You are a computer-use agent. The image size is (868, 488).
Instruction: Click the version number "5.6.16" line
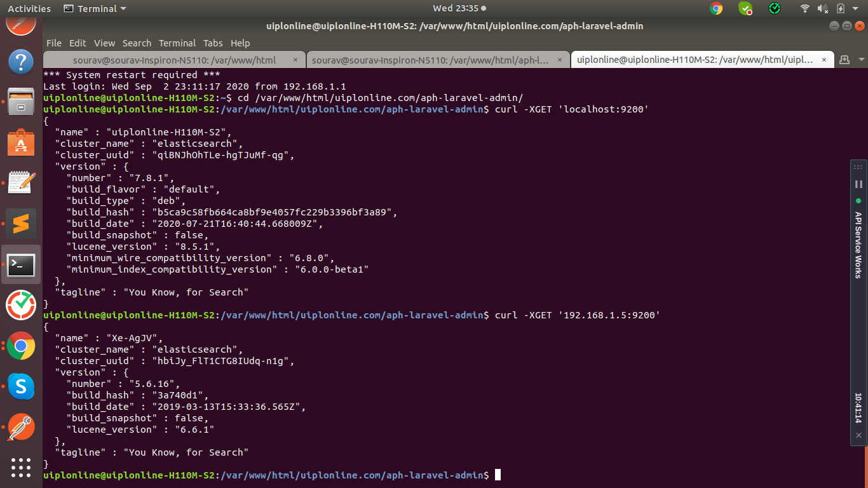[123, 384]
